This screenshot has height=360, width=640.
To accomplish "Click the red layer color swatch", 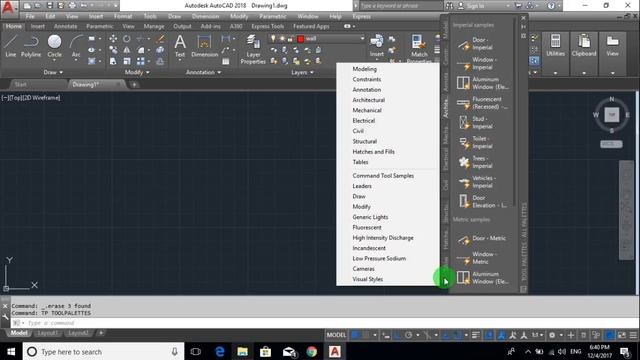I will [301, 39].
